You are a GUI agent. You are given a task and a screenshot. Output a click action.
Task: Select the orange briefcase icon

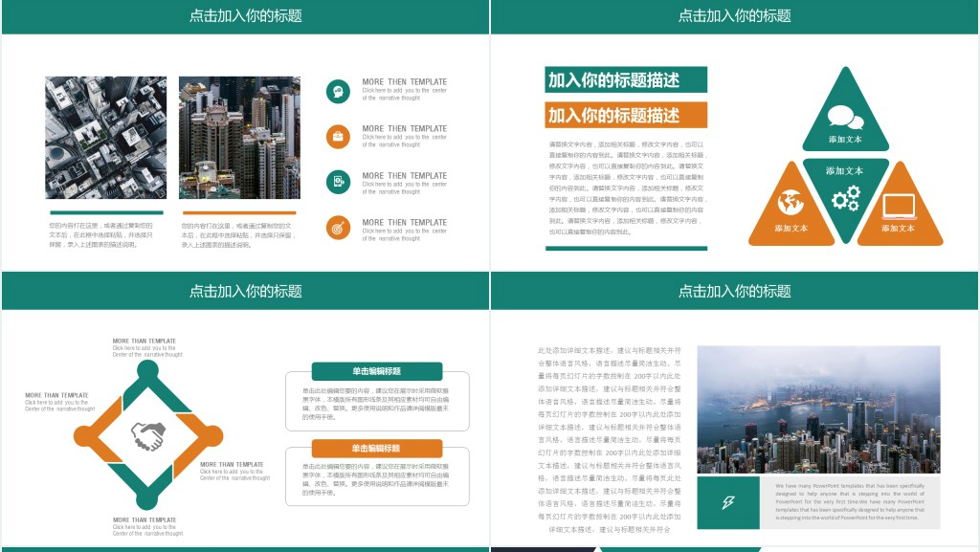click(338, 137)
